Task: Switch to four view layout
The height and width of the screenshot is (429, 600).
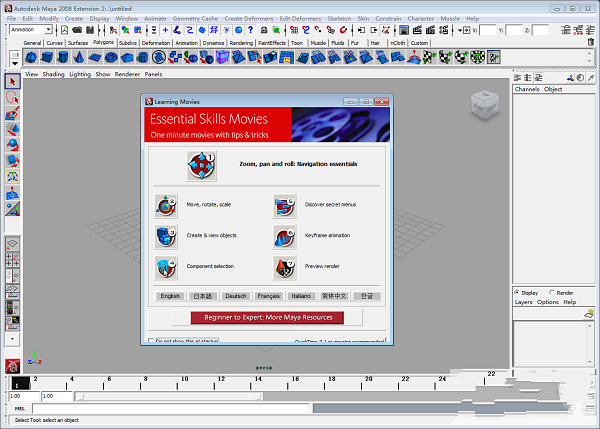Action: [12, 259]
